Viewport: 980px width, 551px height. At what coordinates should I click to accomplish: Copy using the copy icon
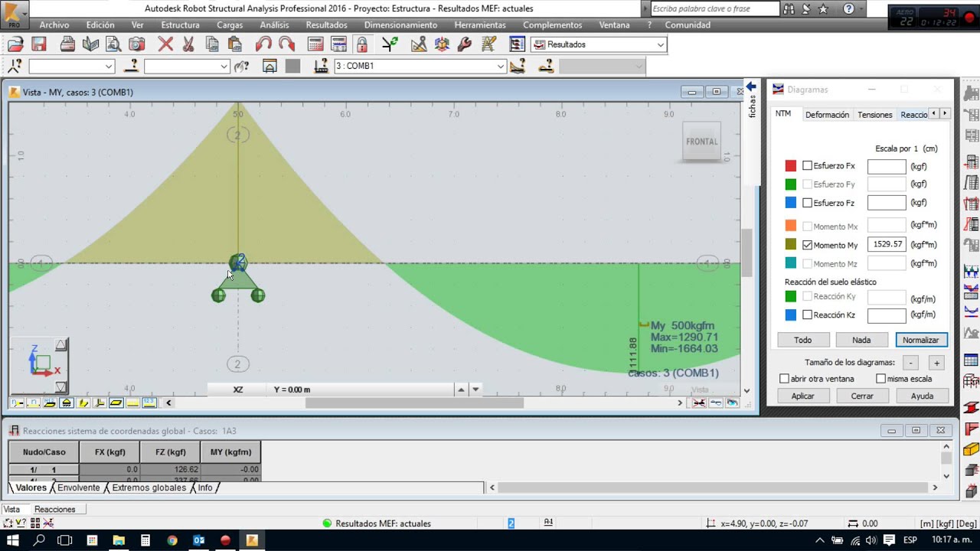click(212, 44)
